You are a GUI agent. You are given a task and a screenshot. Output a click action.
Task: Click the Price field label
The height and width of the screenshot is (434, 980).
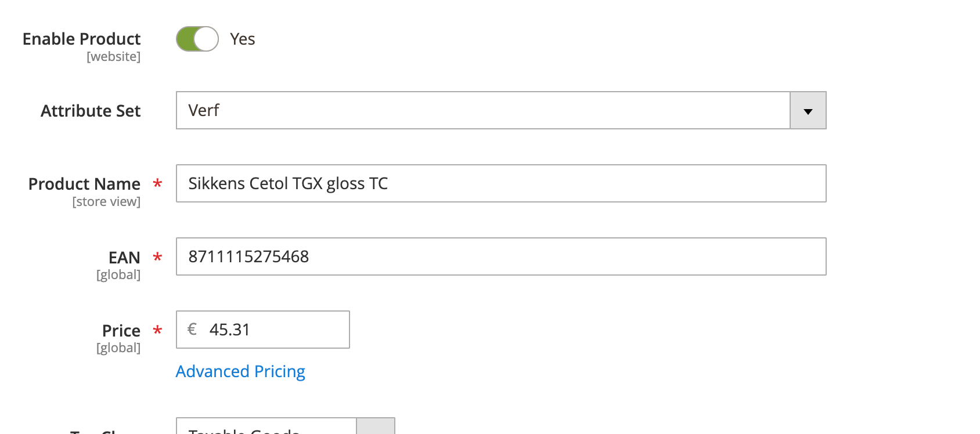(x=121, y=330)
